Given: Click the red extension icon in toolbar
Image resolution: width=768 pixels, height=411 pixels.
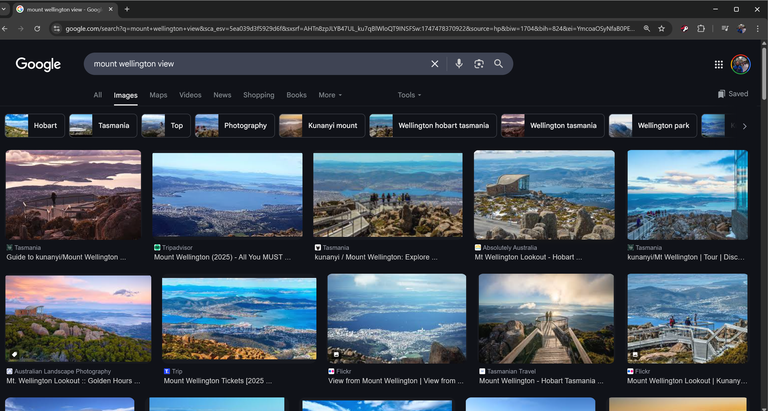Looking at the screenshot, I should click(x=685, y=29).
